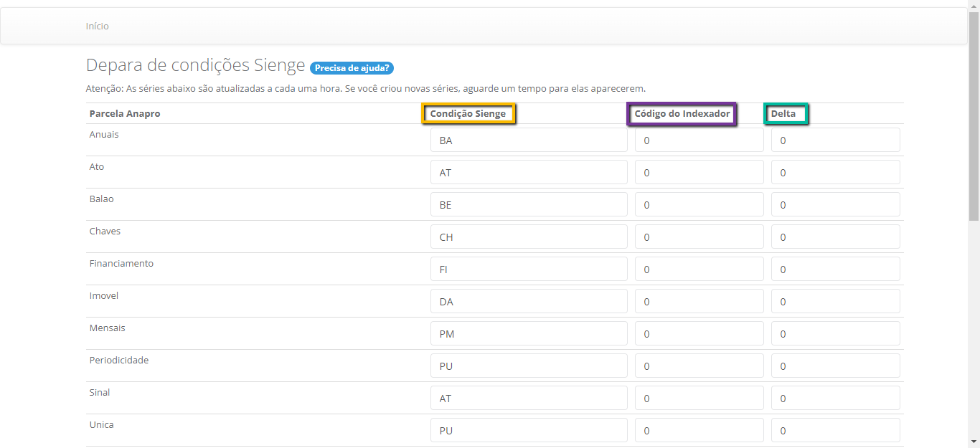980x448 pixels.
Task: Click the Delta field for Chaves
Action: tap(835, 237)
